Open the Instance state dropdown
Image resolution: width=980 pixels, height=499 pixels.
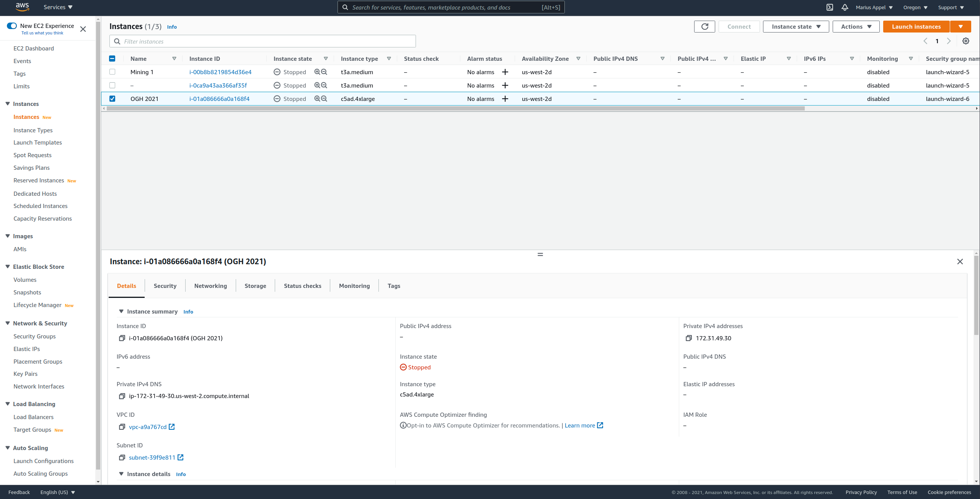pos(796,26)
